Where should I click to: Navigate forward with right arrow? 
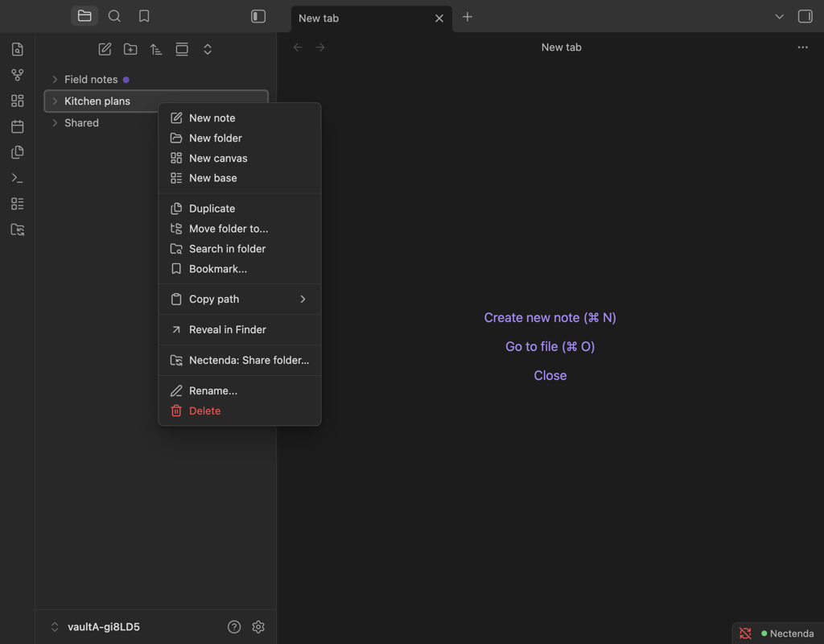[x=320, y=47]
